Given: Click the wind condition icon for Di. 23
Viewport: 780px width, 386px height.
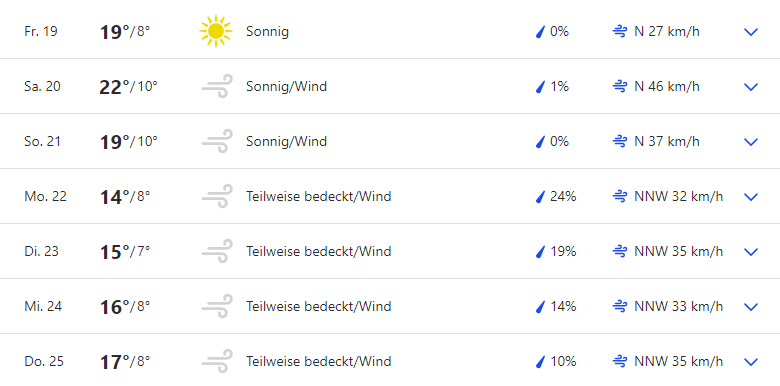Looking at the screenshot, I should pyautogui.click(x=217, y=251).
